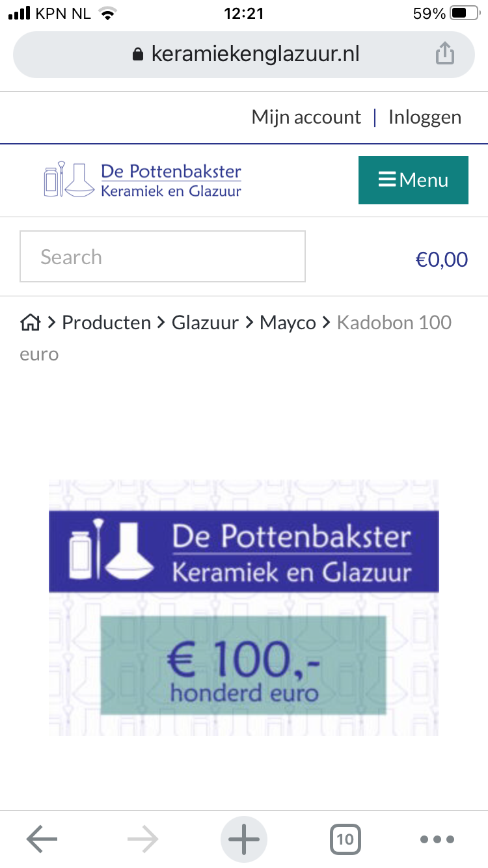Tap the battery indicator in status bar
The image size is (488, 868).
pyautogui.click(x=463, y=14)
